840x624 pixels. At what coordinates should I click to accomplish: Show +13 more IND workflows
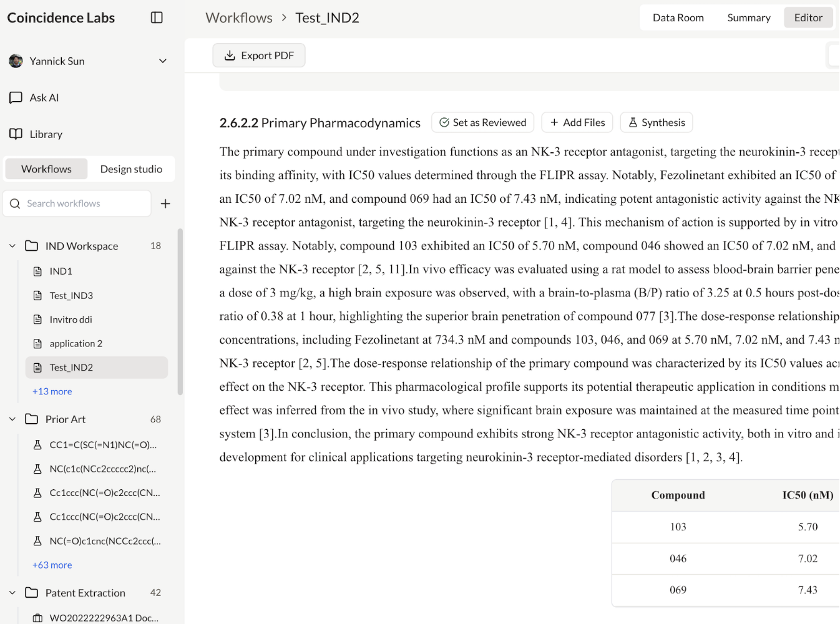coord(52,391)
